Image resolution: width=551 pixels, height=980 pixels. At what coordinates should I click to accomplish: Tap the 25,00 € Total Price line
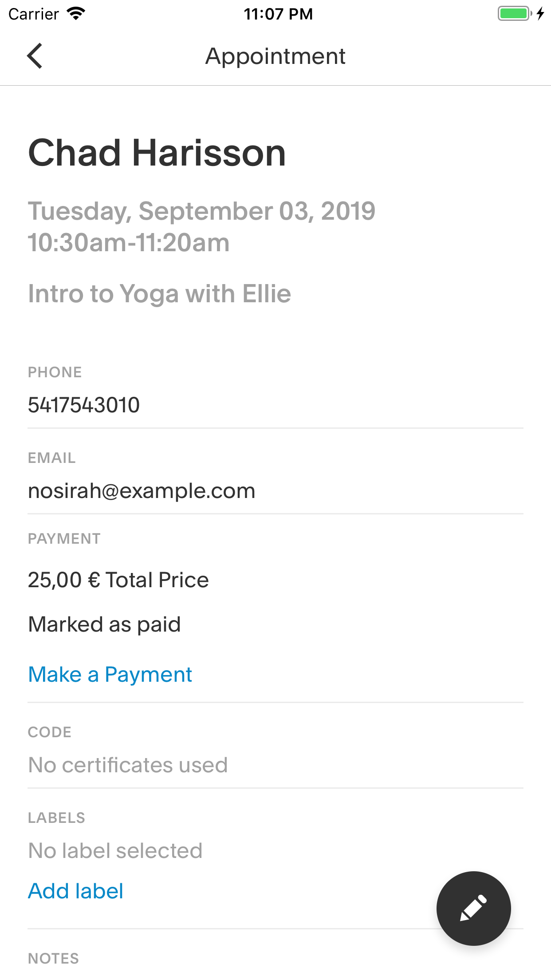coord(118,580)
